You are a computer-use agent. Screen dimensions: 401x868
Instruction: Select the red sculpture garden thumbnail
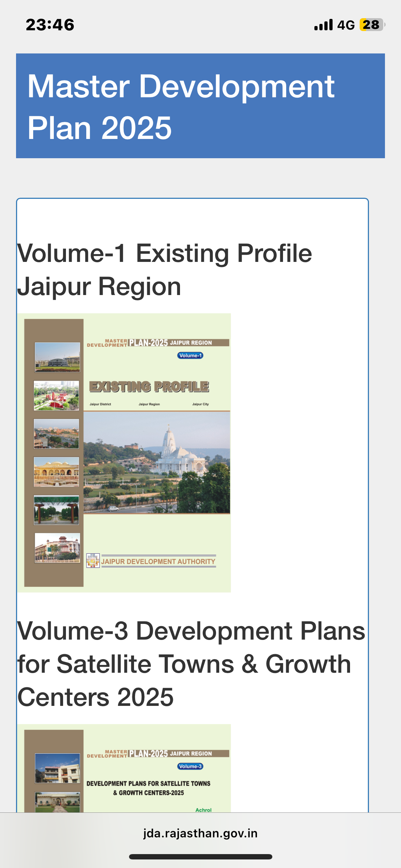[x=56, y=395]
